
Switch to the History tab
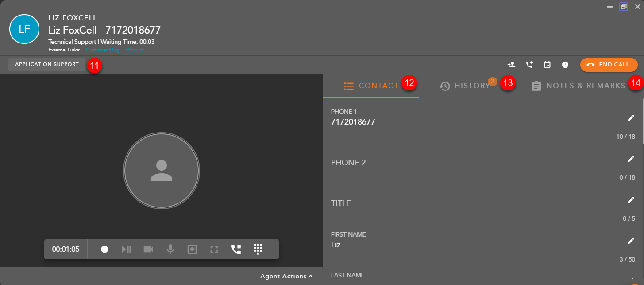pyautogui.click(x=466, y=86)
